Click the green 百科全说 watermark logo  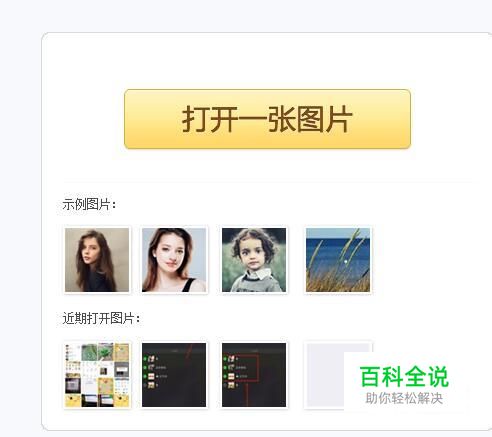[x=404, y=377]
